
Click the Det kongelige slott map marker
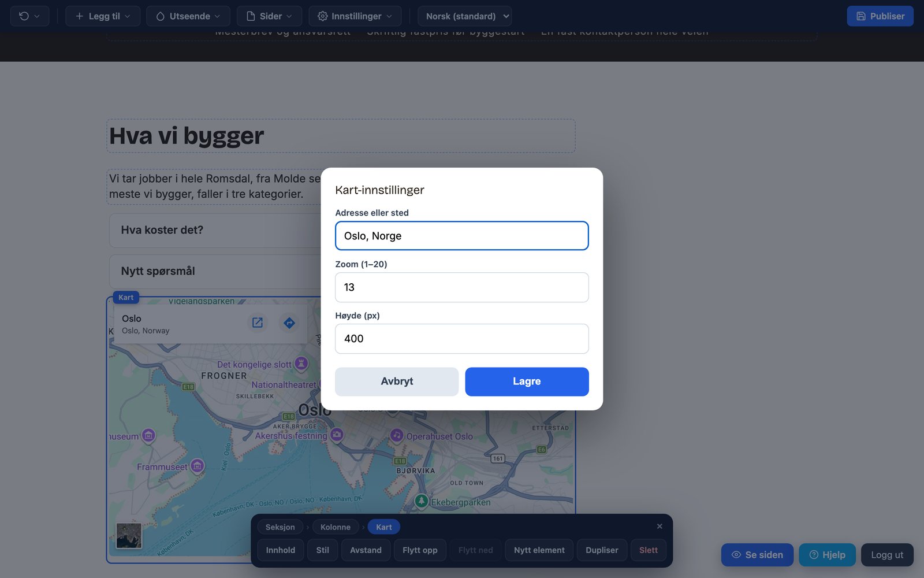click(301, 364)
